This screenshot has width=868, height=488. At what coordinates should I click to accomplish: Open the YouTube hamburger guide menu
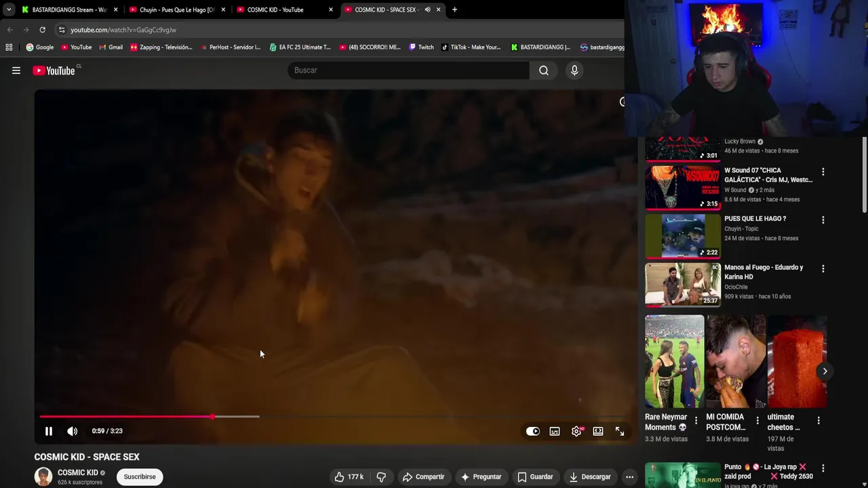click(16, 70)
